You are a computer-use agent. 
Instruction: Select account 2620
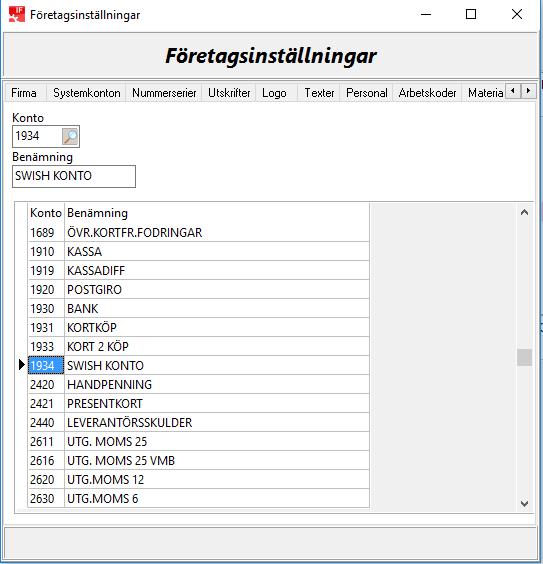click(46, 479)
